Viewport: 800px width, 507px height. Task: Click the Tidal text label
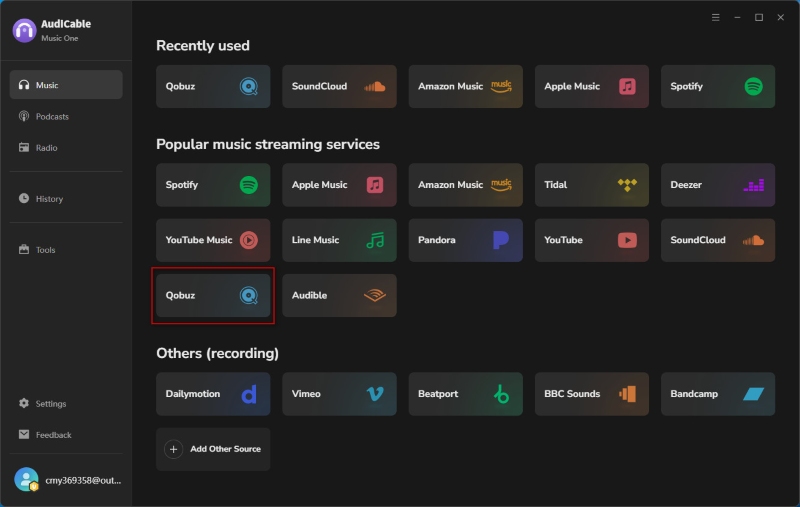point(555,185)
